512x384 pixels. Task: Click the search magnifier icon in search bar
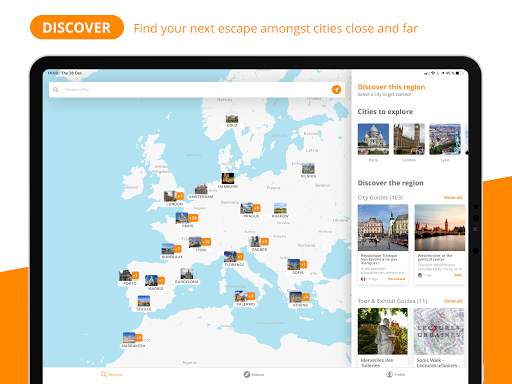(x=56, y=89)
